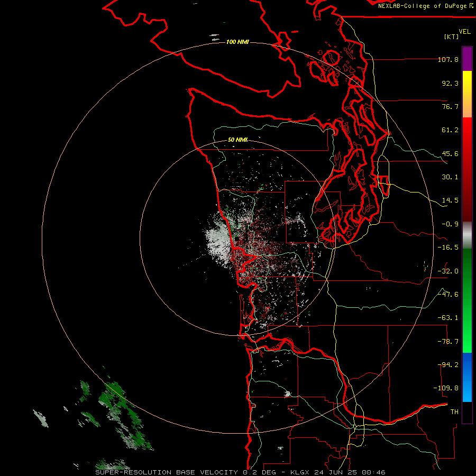
Task: Click the -94.2 value on the velocity scale
Action: (x=448, y=365)
